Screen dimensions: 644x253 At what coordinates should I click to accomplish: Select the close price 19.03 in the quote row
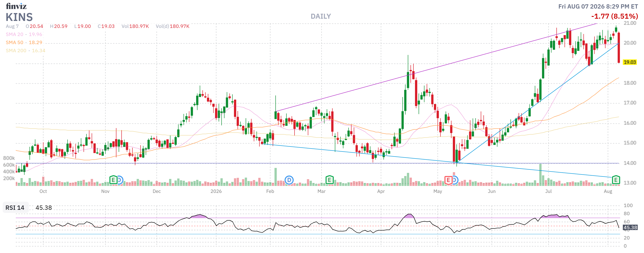[x=108, y=26]
